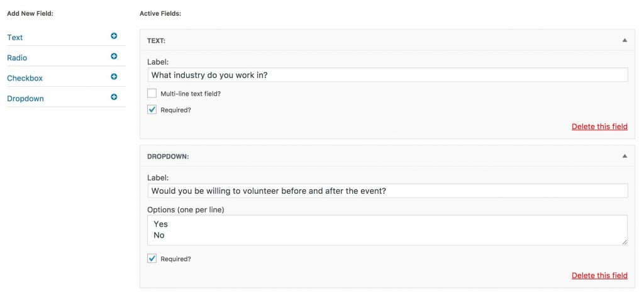The image size is (644, 295).
Task: Add a new Radio field link
Action: (17, 58)
